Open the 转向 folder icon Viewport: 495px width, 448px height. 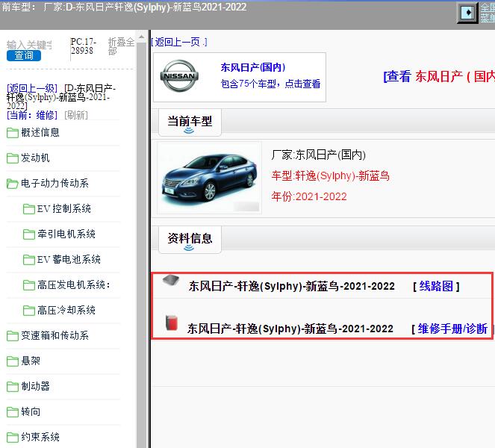pos(13,411)
